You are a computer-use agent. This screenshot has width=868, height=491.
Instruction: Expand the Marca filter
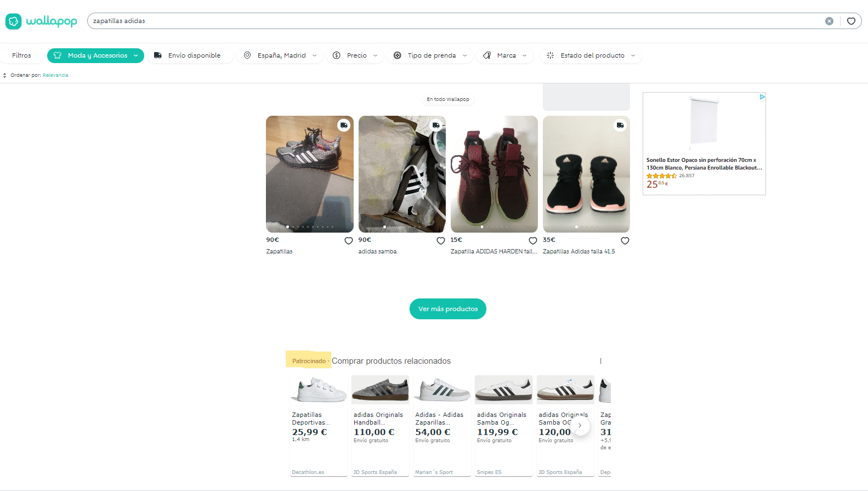pyautogui.click(x=505, y=55)
